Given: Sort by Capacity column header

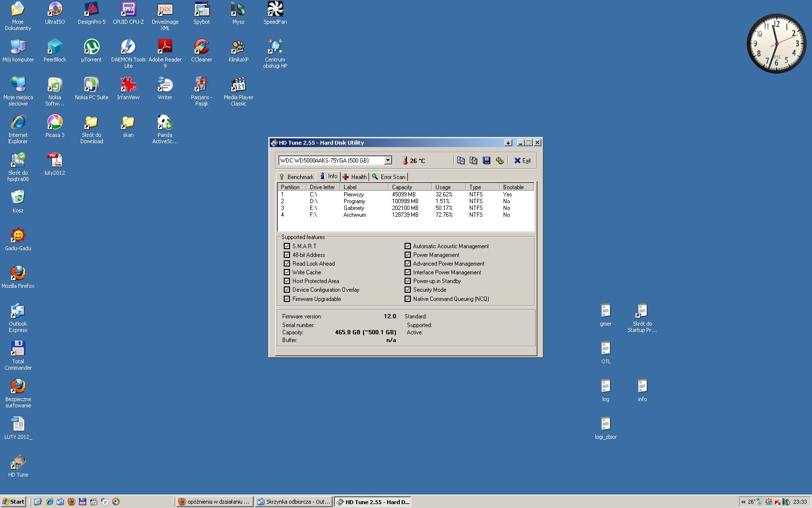Looking at the screenshot, I should (411, 187).
